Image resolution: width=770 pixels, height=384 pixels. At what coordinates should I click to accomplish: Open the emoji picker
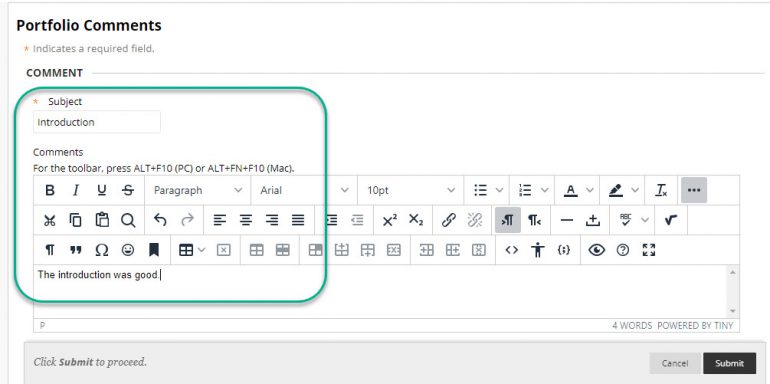[x=128, y=250]
